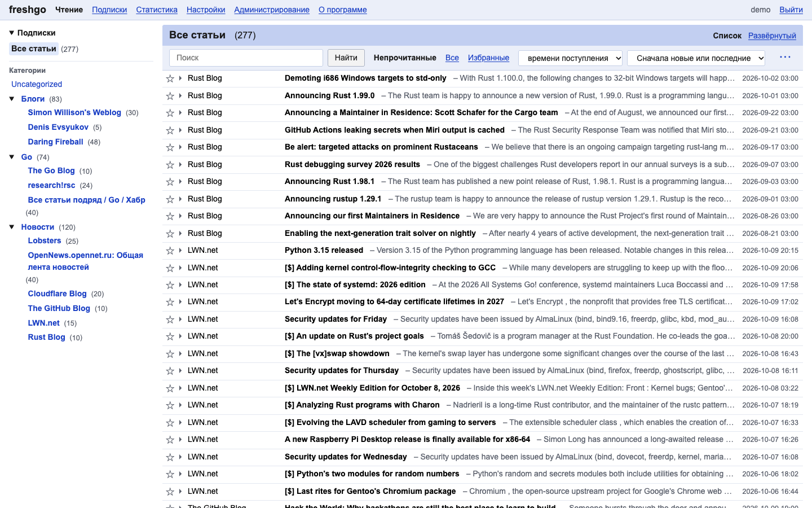Image resolution: width=812 pixels, height=508 pixels.
Task: Open the Настройки menu item
Action: click(x=206, y=10)
